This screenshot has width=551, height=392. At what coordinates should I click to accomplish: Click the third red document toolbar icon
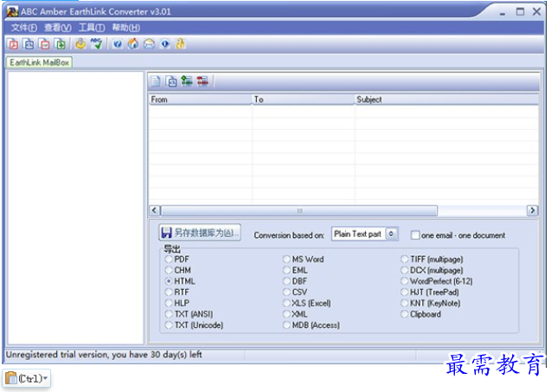[x=45, y=44]
